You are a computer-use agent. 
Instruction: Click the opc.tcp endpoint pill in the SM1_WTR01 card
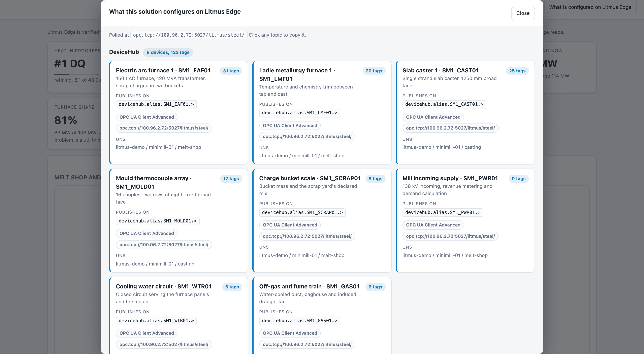164,345
